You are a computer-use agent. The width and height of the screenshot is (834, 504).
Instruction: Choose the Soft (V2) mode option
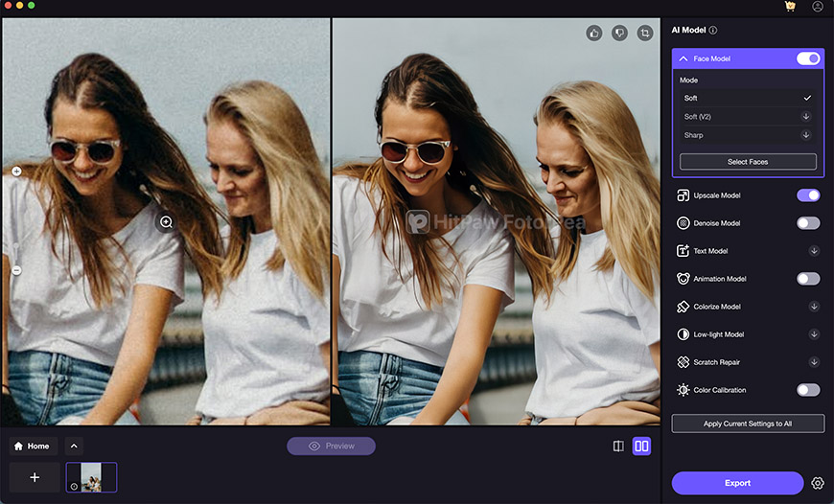[748, 117]
